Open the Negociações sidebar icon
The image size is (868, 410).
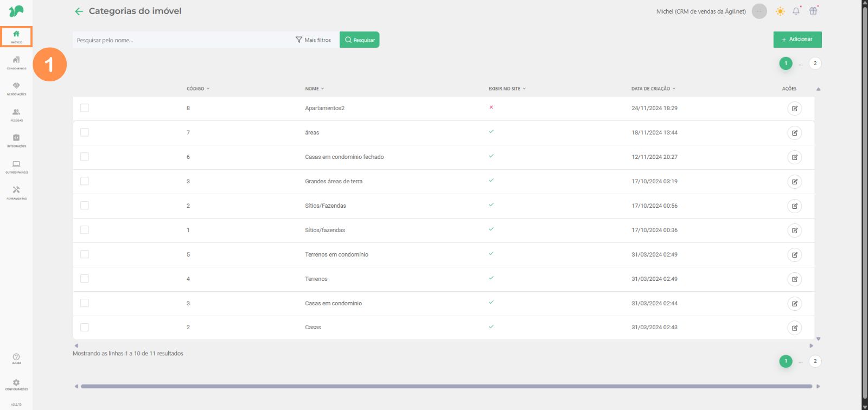tap(16, 88)
